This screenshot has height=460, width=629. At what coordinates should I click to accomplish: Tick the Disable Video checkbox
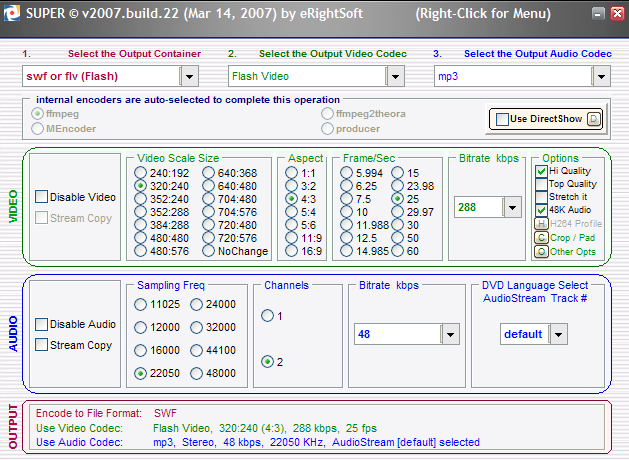pos(41,197)
